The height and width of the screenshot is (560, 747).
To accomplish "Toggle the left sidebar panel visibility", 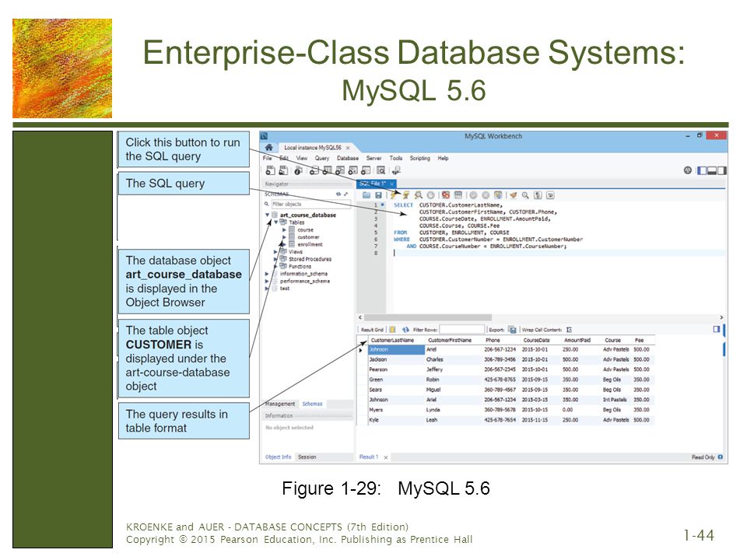I will [702, 170].
